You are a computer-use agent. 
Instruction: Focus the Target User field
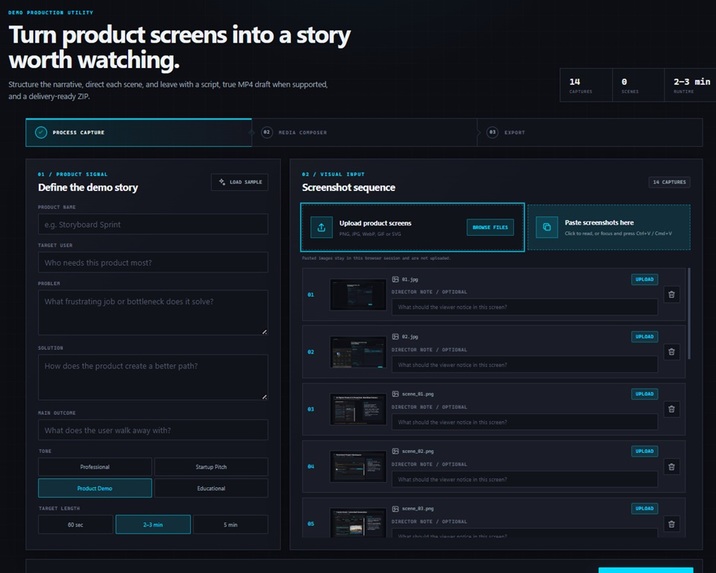153,263
